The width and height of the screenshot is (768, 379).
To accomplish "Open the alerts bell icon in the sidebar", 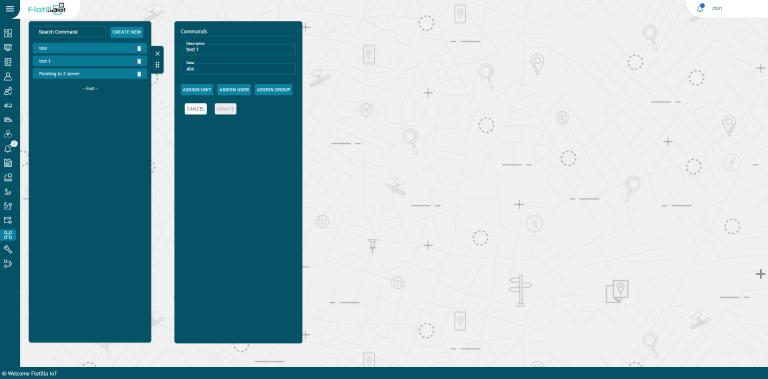I will [8, 148].
